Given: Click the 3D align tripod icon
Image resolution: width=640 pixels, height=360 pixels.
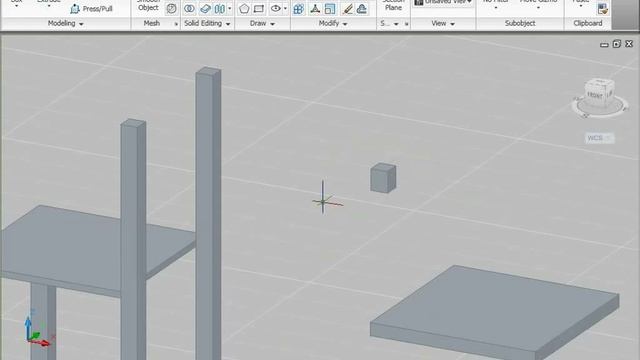Looking at the screenshot, I should (315, 9).
